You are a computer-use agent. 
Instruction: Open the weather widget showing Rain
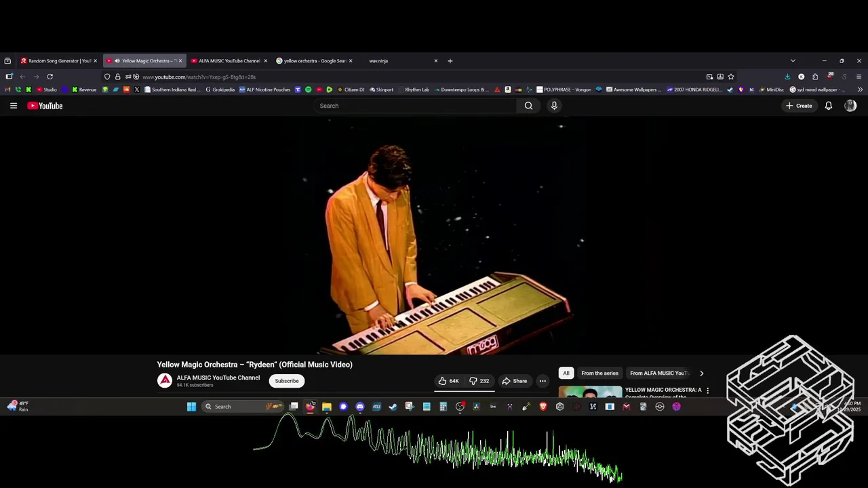click(18, 406)
